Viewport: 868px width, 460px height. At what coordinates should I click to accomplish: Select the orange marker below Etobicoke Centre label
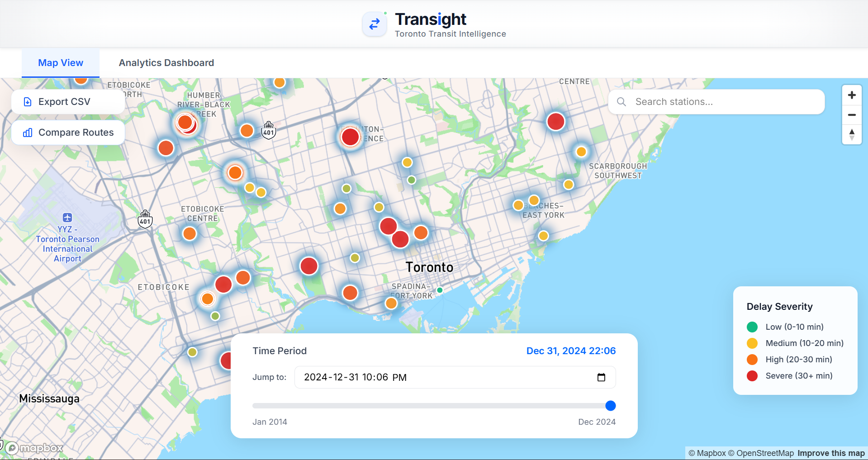click(x=190, y=234)
